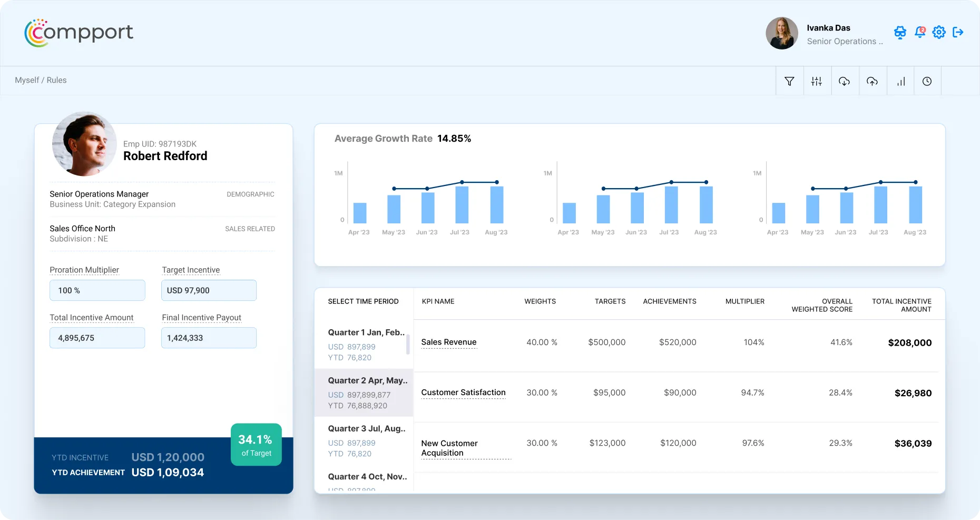980x520 pixels.
Task: Click the YTD INCENTIVE USD 1,20,000 value
Action: [168, 457]
